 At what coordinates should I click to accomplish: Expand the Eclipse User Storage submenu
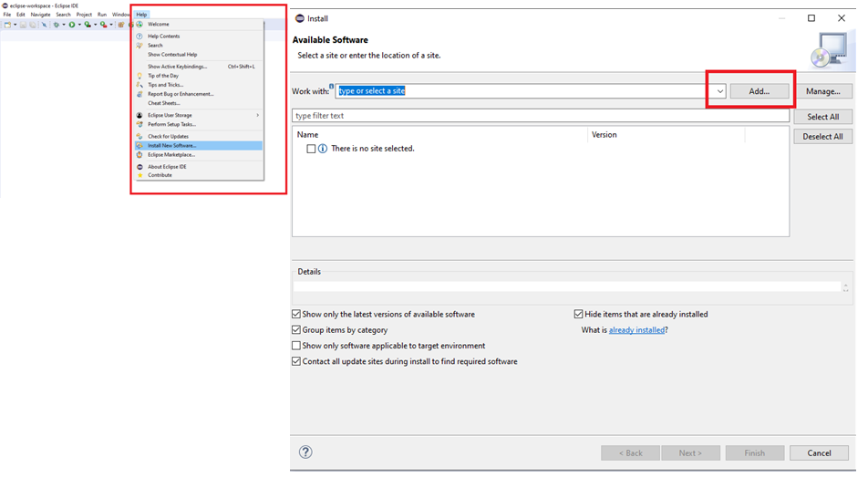click(x=257, y=115)
